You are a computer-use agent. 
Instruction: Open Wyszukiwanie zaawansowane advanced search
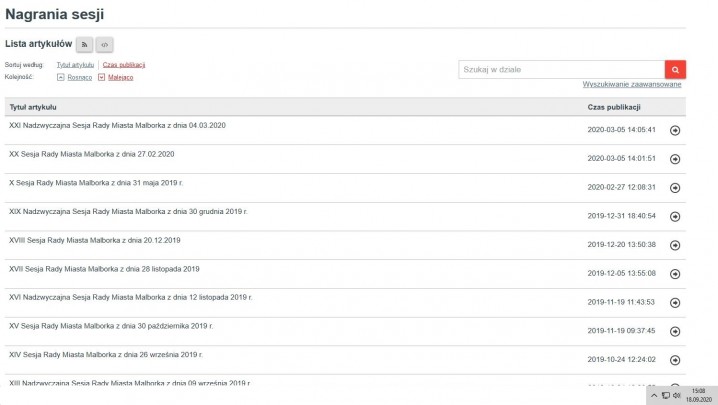[x=632, y=85]
